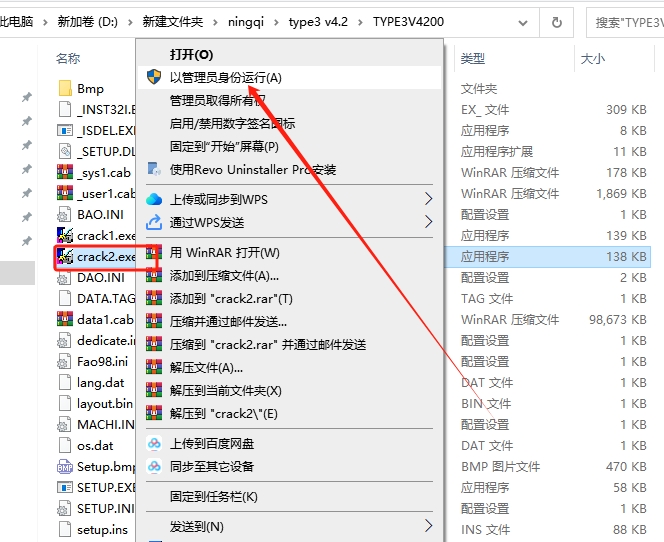
Task: Click the shield icon beside 以管理员身份运行
Action: [154, 77]
